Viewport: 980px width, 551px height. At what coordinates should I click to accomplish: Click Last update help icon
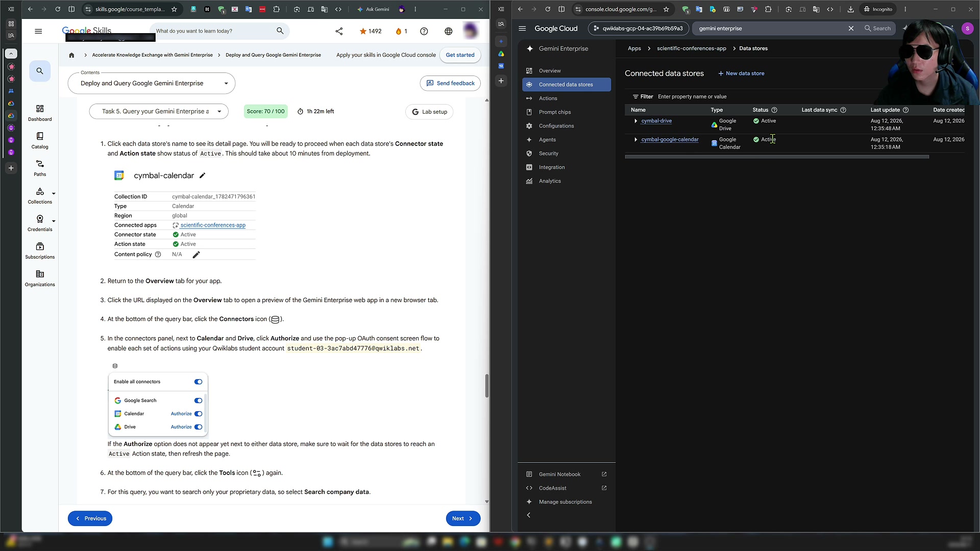[905, 110]
